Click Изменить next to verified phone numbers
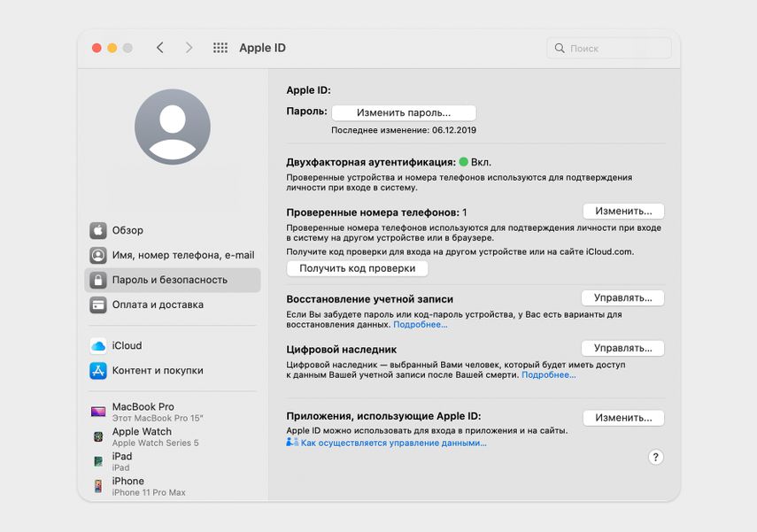Image resolution: width=757 pixels, height=532 pixels. pyautogui.click(x=623, y=212)
